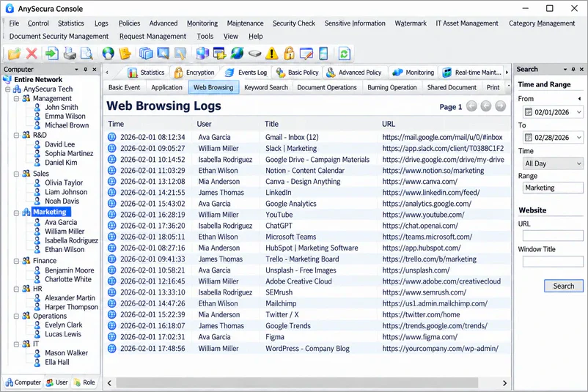Open the Document Security Management menu
Screen dimensions: 588x392
[59, 37]
